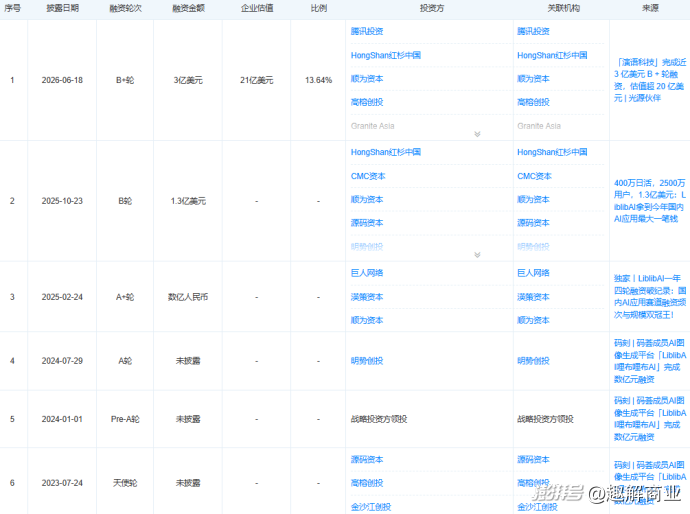
Task: Open 腾讯投资 in the 投资方 column
Action: click(x=367, y=31)
